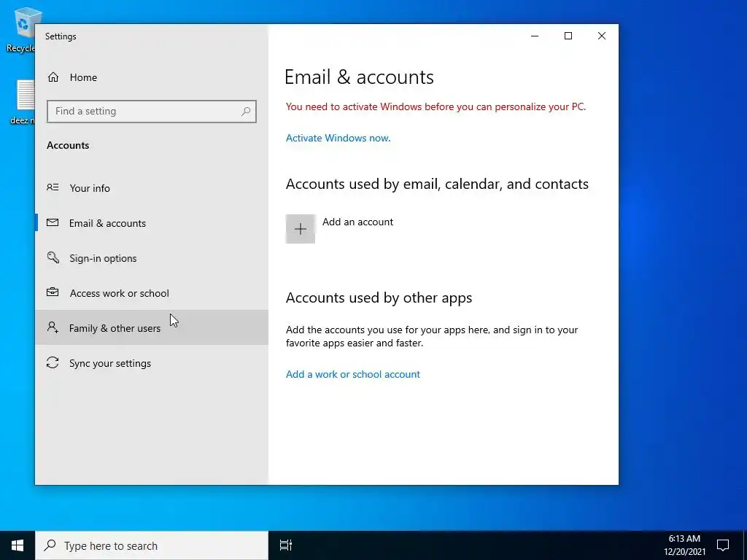Select the Recycle Bin desktop icon
Image resolution: width=747 pixels, height=560 pixels.
[22, 29]
